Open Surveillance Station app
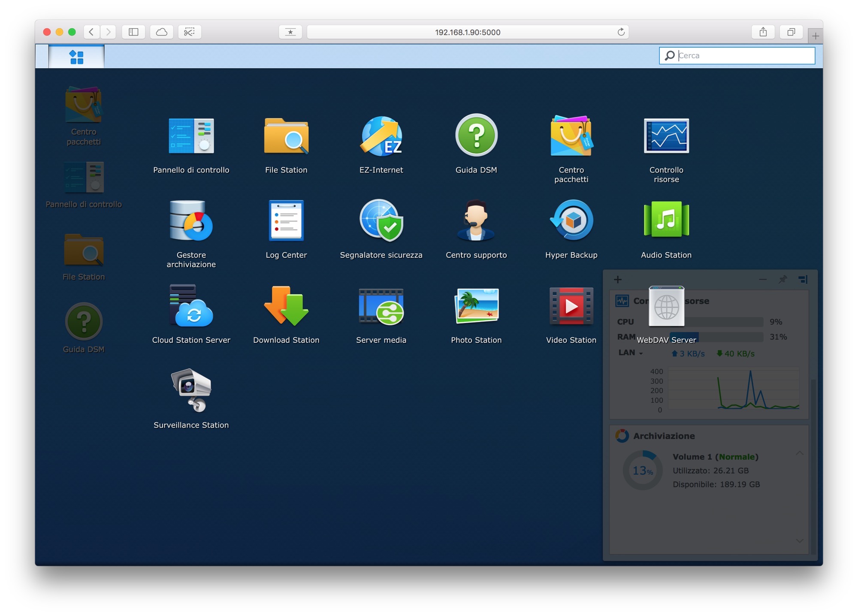The image size is (858, 616). coord(191,391)
